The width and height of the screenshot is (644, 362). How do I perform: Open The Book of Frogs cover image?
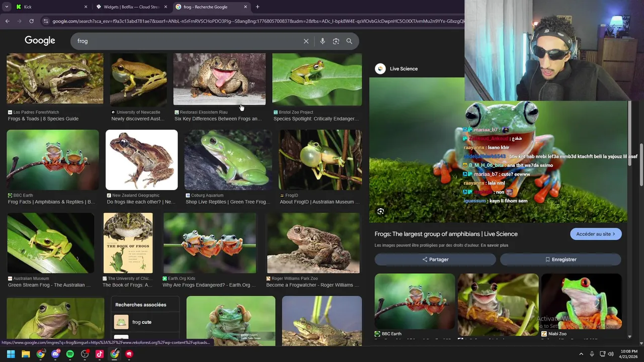pyautogui.click(x=128, y=243)
